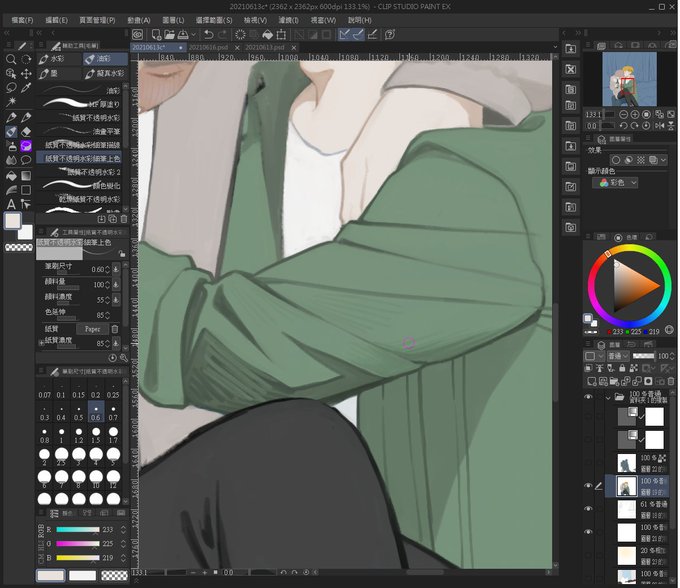The image size is (680, 588).
Task: Choose the 0.4 brush size preset
Action: point(61,414)
